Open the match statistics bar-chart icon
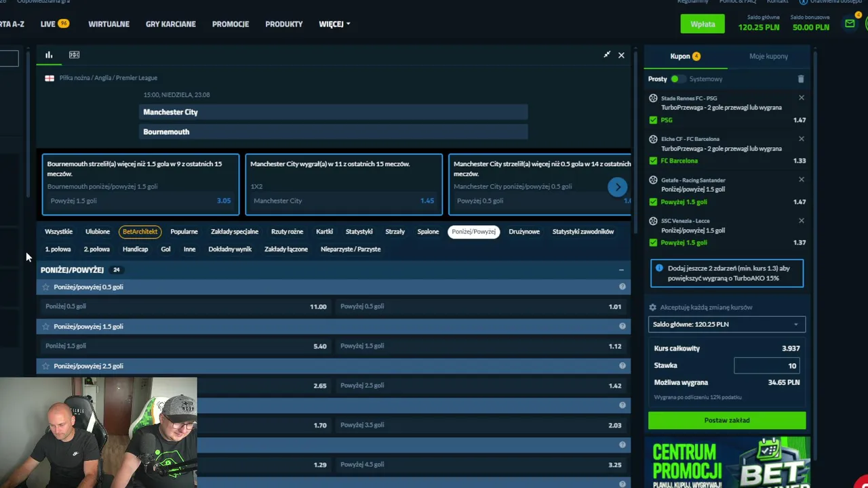 [49, 55]
